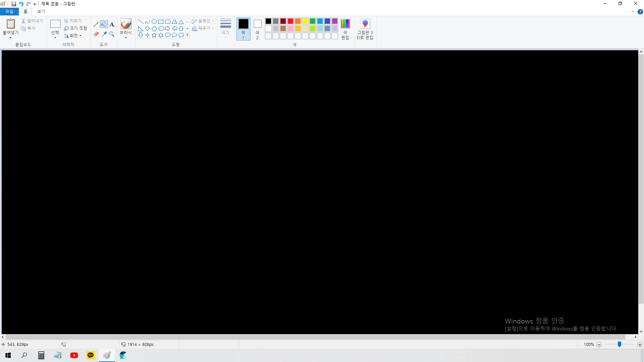644x362 pixels.
Task: Choose the Rectangle shape
Action: 161,22
